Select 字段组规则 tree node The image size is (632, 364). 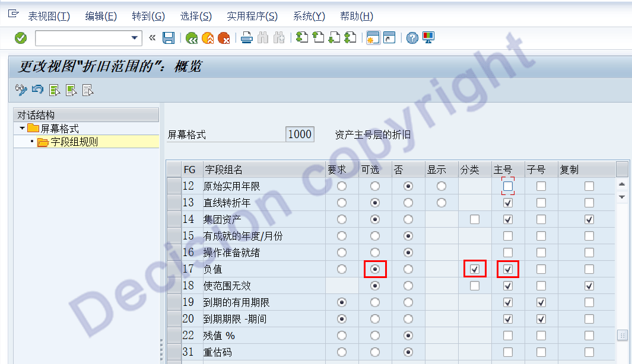[x=68, y=142]
